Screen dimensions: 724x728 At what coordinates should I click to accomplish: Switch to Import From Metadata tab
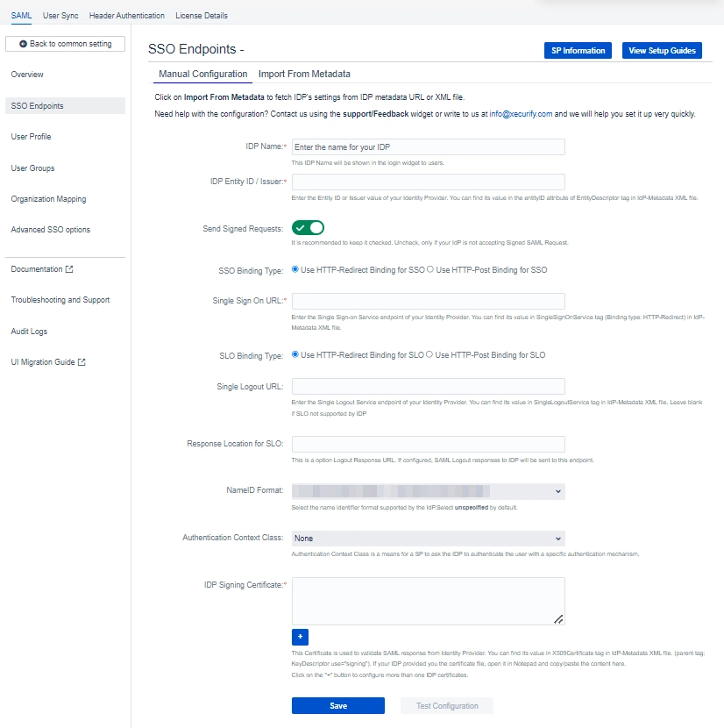pos(304,74)
